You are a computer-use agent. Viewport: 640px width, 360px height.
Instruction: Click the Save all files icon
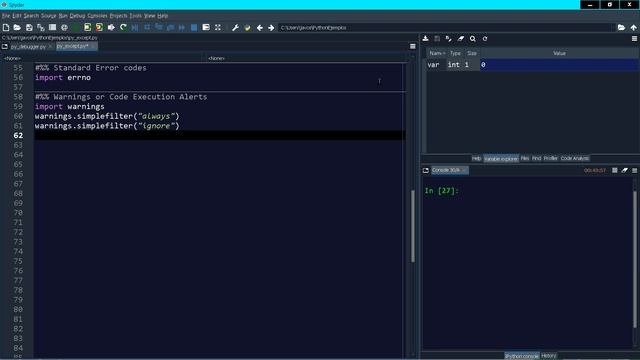40,27
